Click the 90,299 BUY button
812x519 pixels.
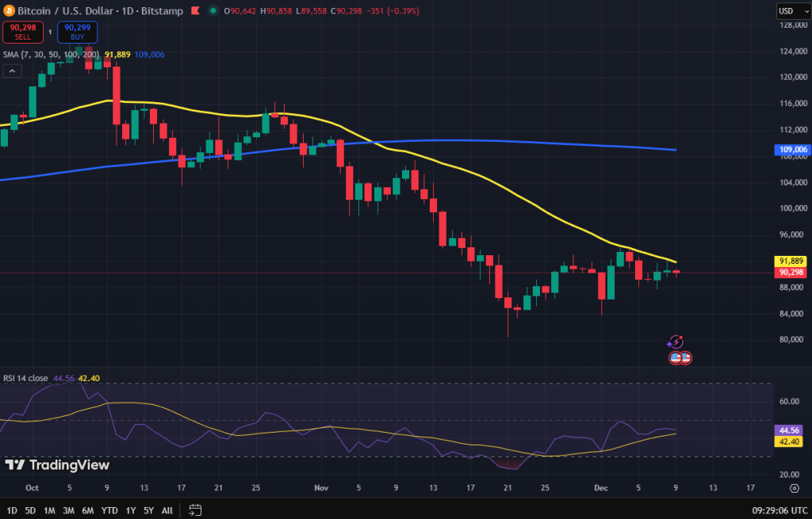click(x=77, y=32)
